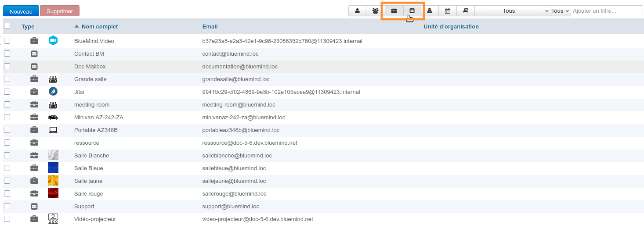Toggle the resources briefcase filter
This screenshot has width=644, height=225.
(x=394, y=11)
